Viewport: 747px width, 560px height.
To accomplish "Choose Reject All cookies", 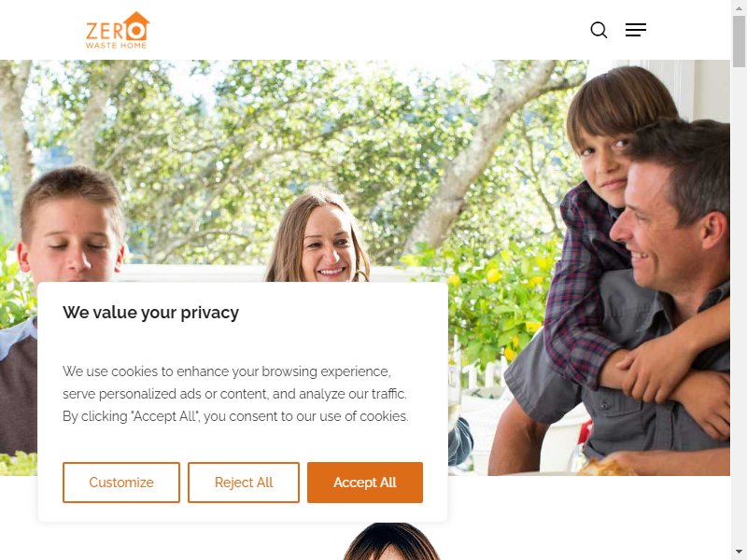I will [244, 483].
